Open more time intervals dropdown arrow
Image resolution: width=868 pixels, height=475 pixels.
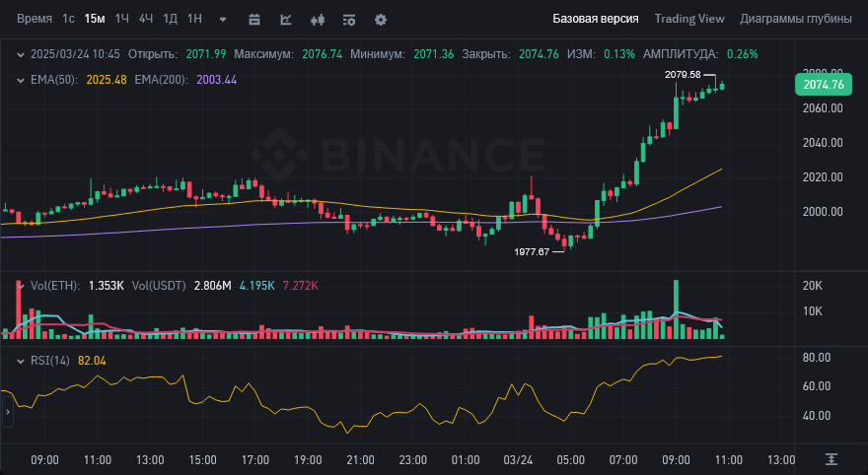click(x=223, y=20)
